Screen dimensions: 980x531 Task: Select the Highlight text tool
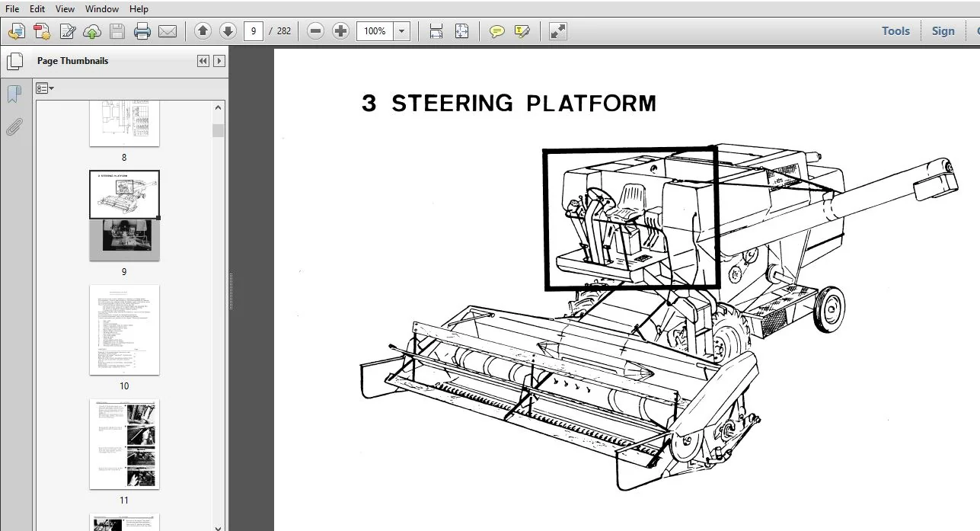pos(522,31)
